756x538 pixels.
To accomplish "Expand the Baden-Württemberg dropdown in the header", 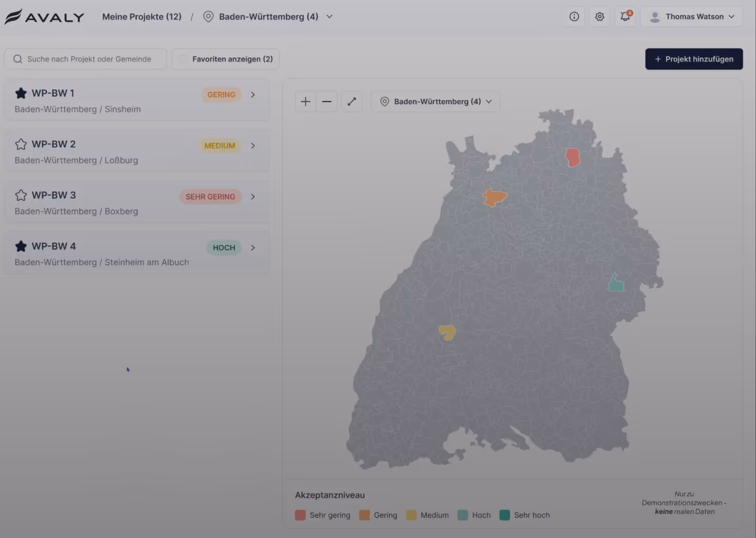I will tap(330, 16).
